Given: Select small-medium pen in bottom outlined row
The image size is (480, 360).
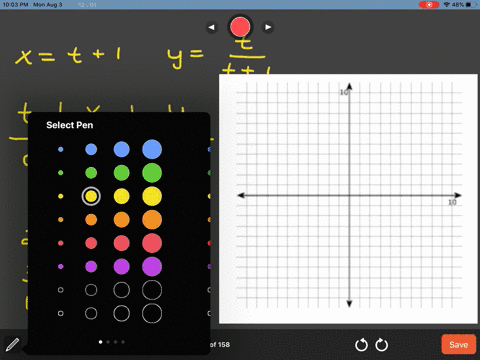Looking at the screenshot, I should click(x=91, y=313).
